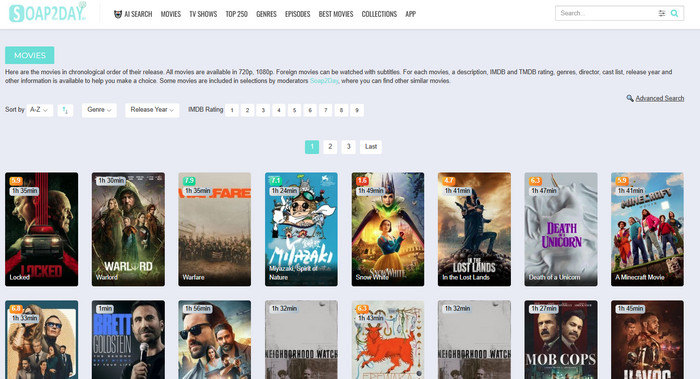The image size is (700, 379).
Task: Expand the Release Year dropdown
Action: pyautogui.click(x=152, y=110)
